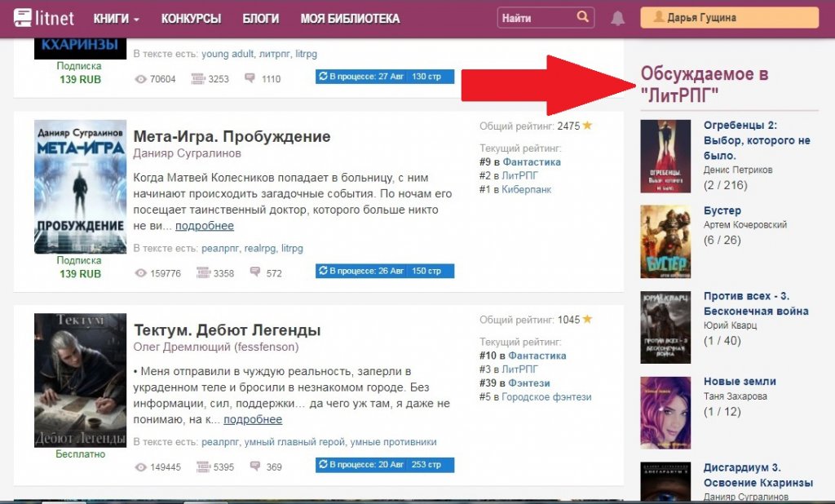Open Против всех cover thumbnail
Screen dimensions: 835x504
pos(665,327)
